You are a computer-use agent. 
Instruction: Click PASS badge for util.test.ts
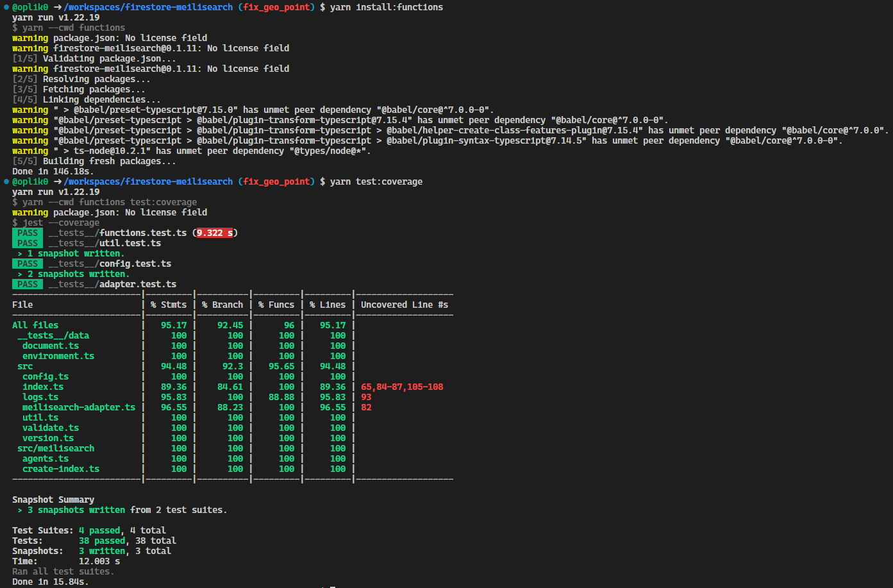point(28,243)
